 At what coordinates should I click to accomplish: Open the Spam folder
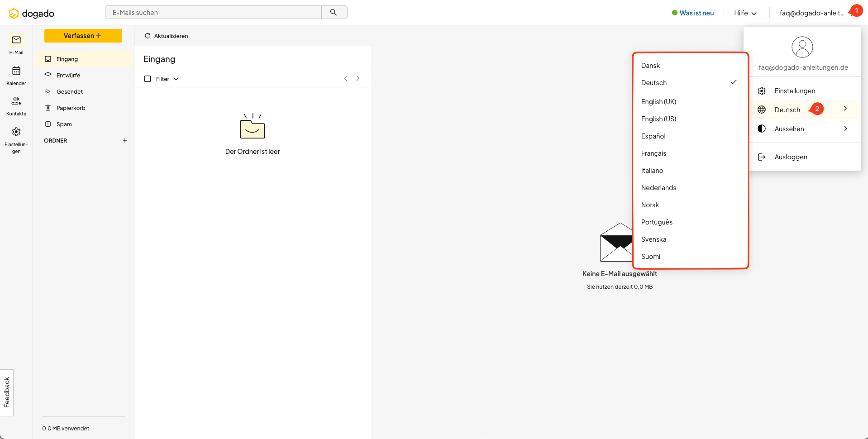coord(84,124)
